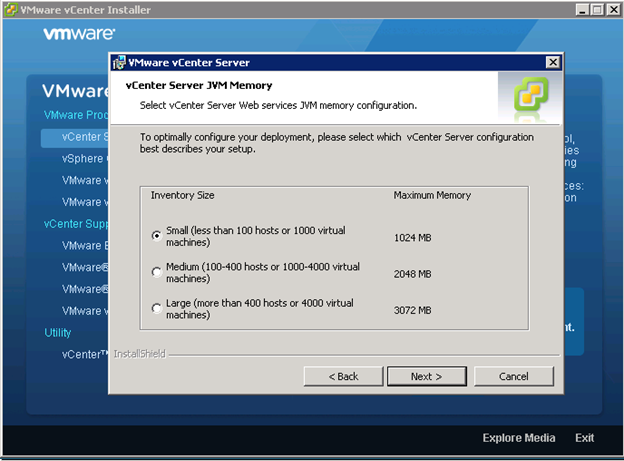Select the Large inventory size radio button
The image size is (624, 461).
(157, 308)
